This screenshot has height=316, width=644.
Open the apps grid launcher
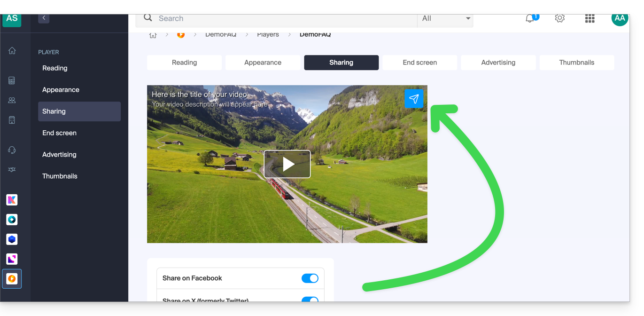click(x=590, y=18)
